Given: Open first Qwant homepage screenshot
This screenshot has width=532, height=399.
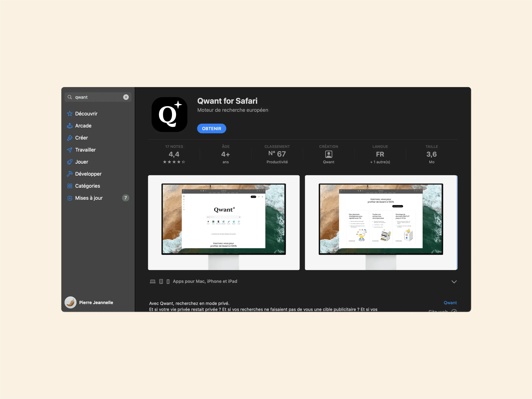Looking at the screenshot, I should pos(224,222).
